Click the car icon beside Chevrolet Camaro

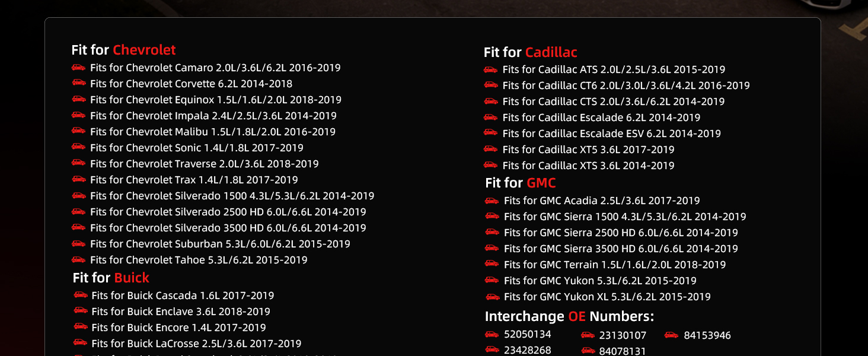[78, 68]
